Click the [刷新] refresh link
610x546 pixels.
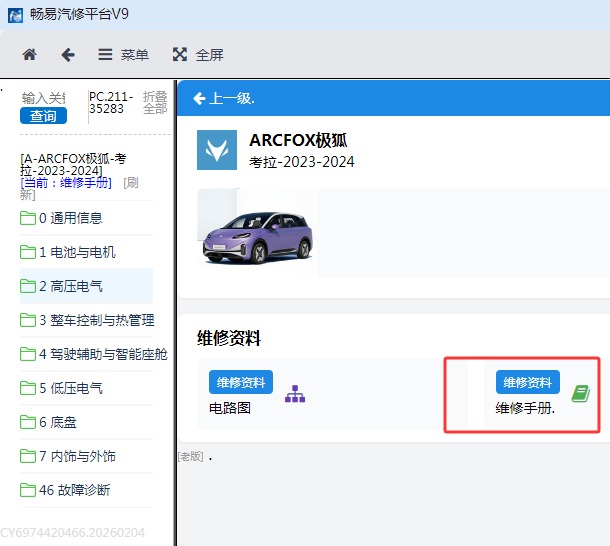[131, 183]
